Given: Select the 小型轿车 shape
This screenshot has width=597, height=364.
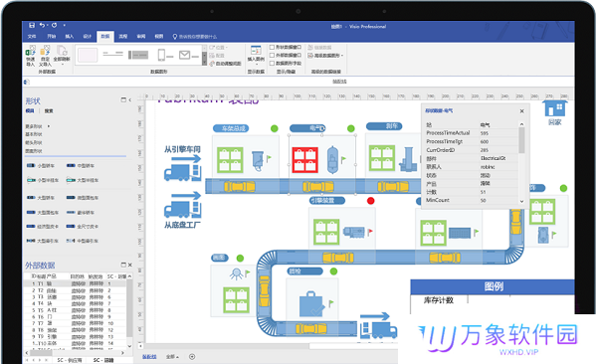Looking at the screenshot, I should coord(41,166).
